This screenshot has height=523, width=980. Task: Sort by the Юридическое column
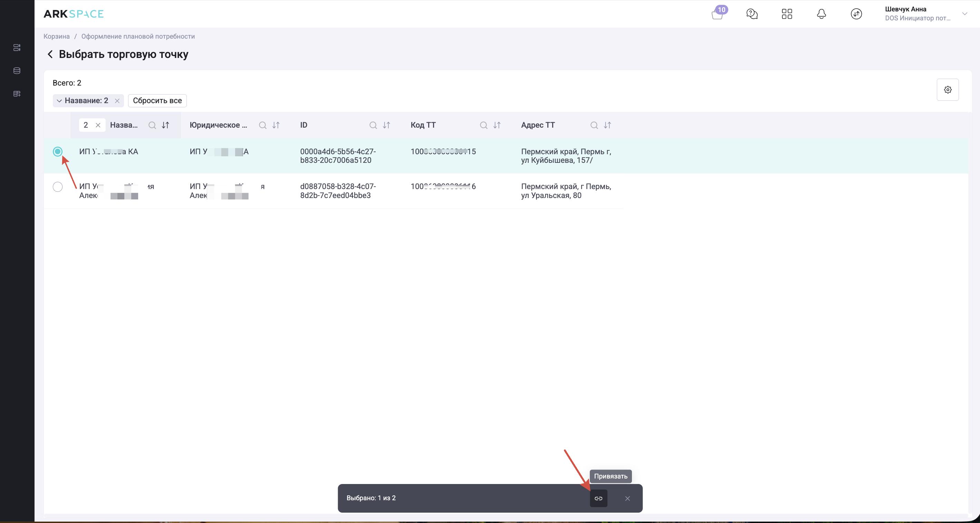point(276,125)
